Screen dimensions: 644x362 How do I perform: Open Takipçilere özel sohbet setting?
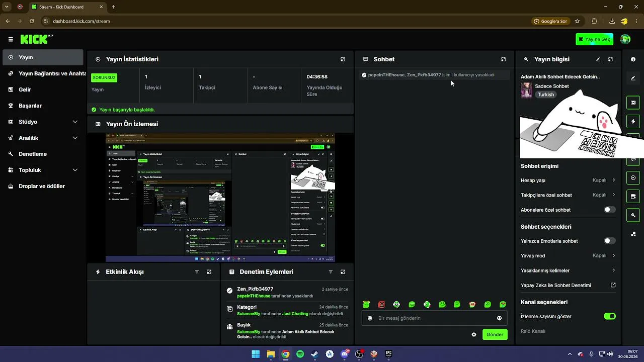(569, 195)
